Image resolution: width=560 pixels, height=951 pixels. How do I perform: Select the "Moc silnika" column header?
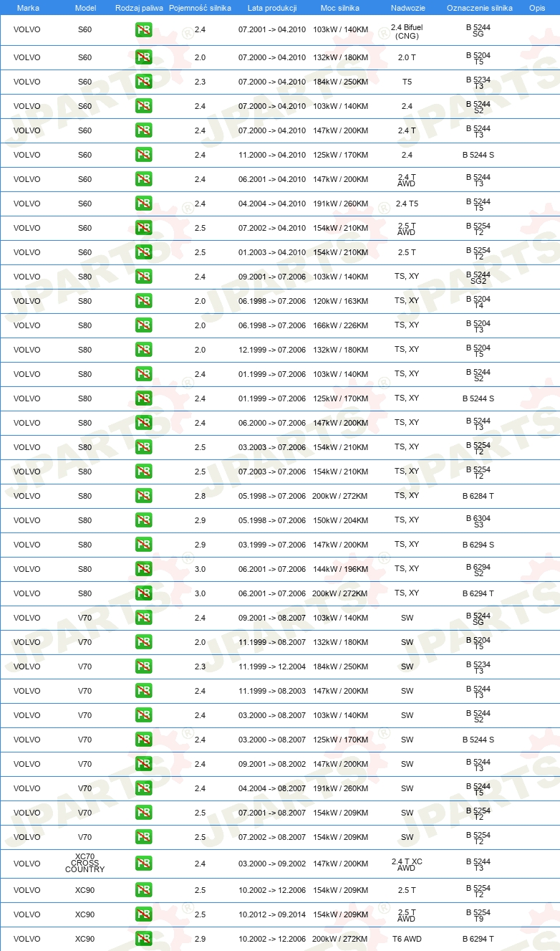pyautogui.click(x=340, y=7)
